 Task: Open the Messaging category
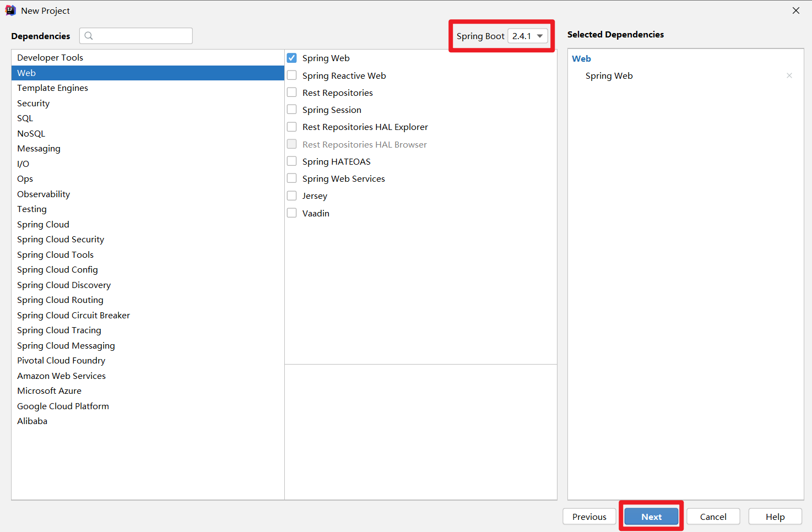point(148,149)
